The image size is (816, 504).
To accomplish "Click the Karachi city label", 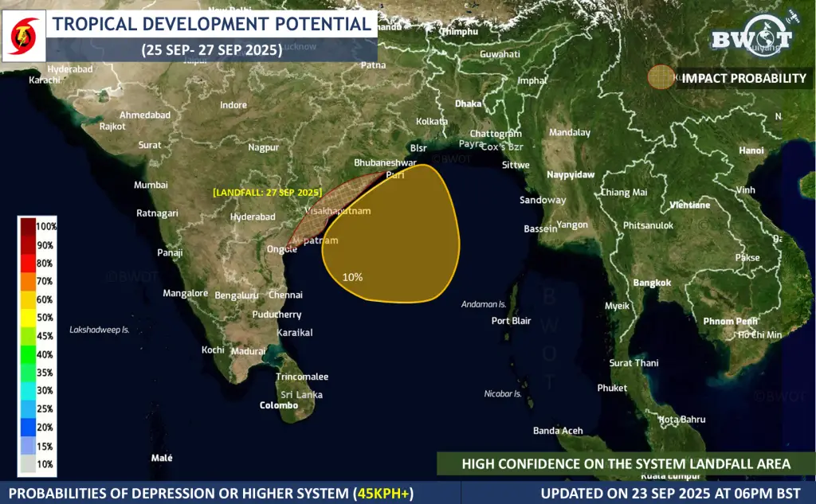I will [x=45, y=80].
